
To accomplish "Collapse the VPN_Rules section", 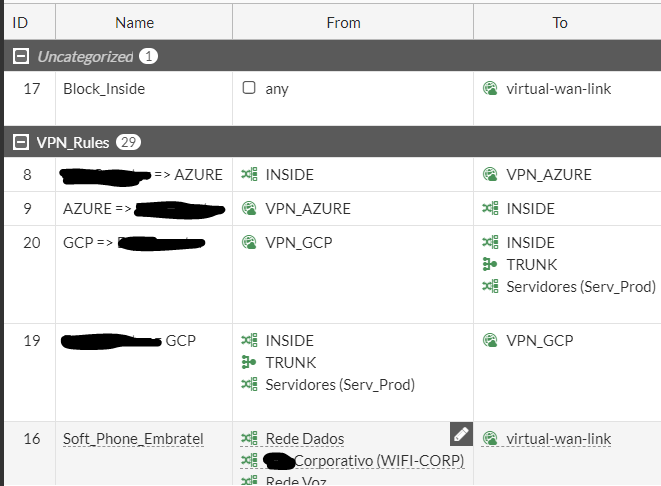I will point(20,142).
